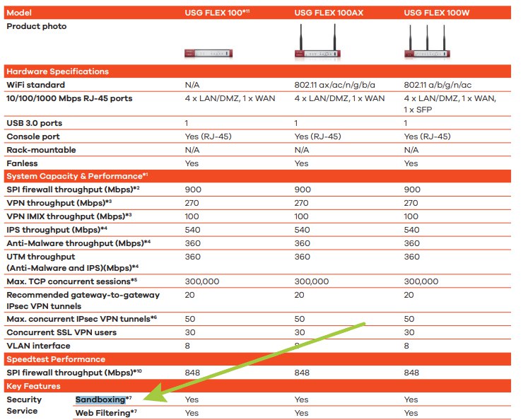
Task: Click the WiFi standard row label
Action: (35, 85)
